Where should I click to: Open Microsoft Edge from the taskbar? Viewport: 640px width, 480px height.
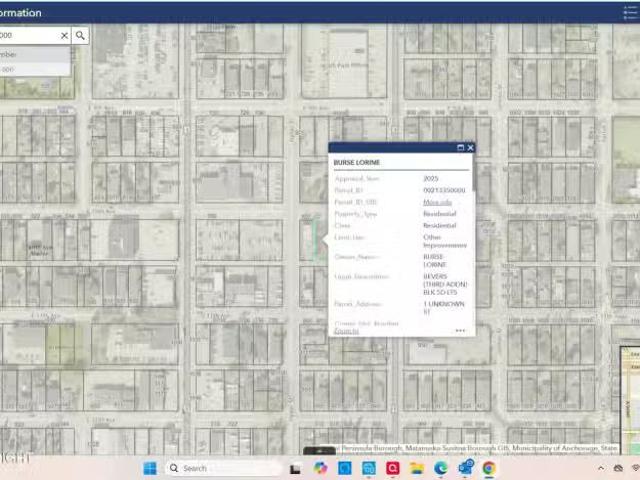coord(441,468)
